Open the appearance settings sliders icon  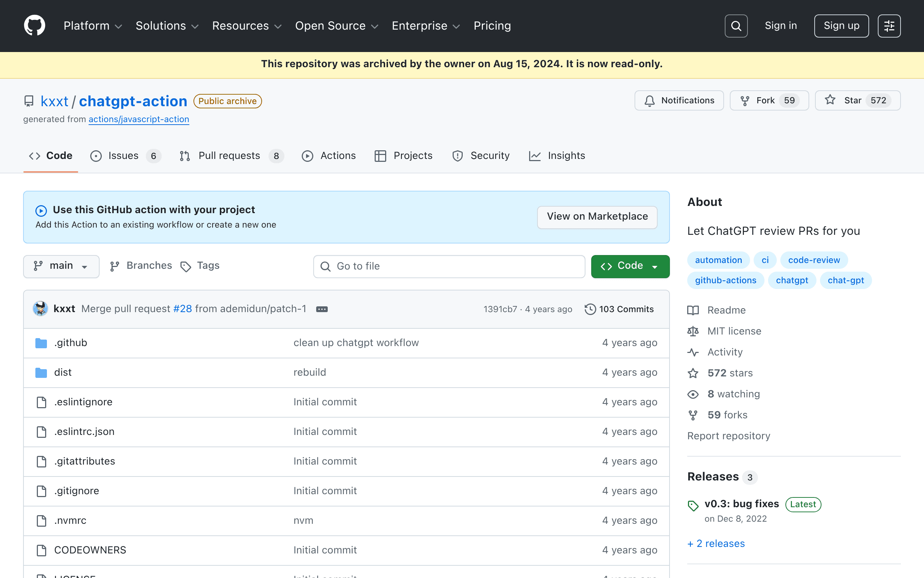889,26
